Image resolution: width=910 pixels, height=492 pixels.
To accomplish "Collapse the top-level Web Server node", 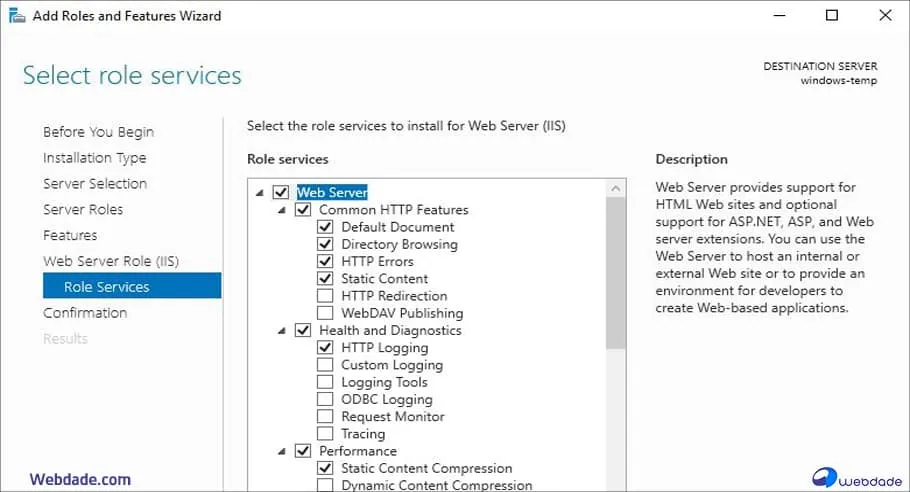I will click(260, 193).
